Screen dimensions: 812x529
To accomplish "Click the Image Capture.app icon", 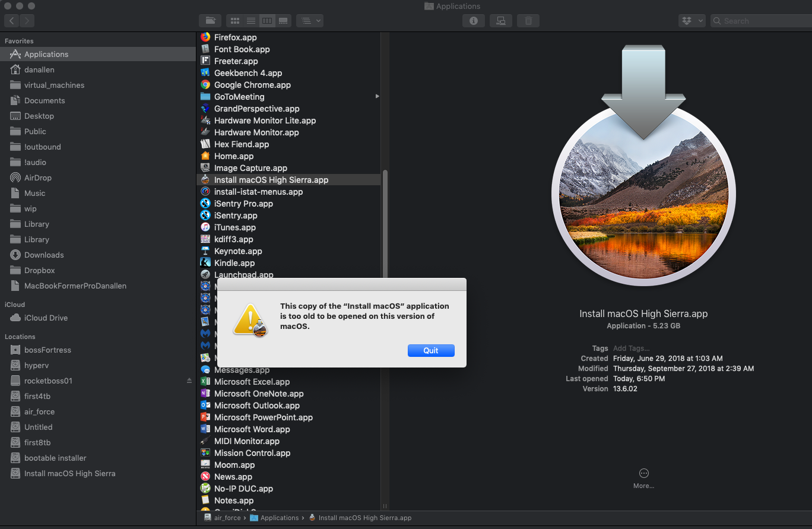I will pos(205,168).
